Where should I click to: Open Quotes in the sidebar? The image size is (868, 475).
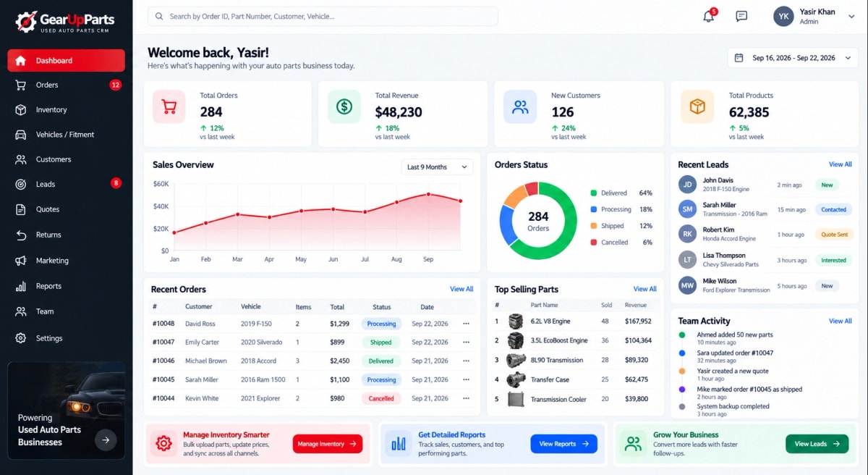coord(66,209)
